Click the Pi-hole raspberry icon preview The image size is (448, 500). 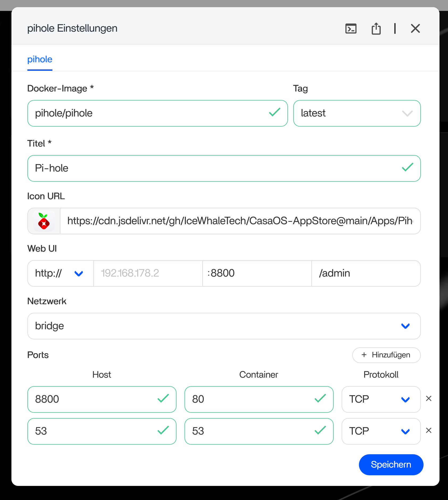coord(44,221)
